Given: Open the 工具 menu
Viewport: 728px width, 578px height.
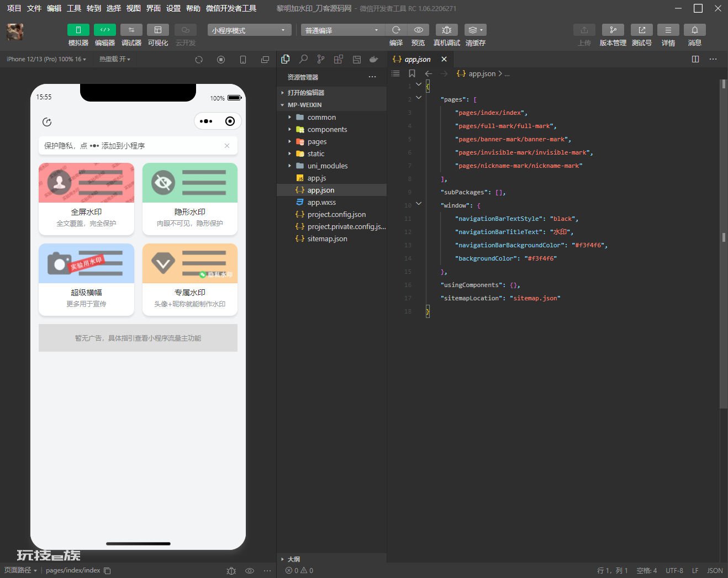Looking at the screenshot, I should (74, 8).
